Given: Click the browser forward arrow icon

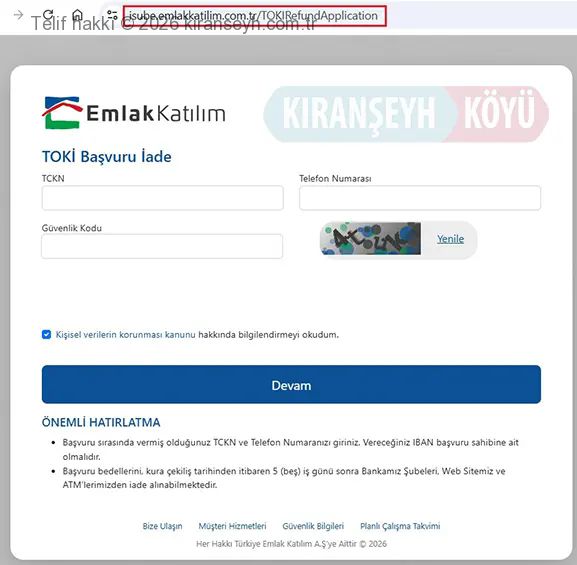Looking at the screenshot, I should [18, 15].
